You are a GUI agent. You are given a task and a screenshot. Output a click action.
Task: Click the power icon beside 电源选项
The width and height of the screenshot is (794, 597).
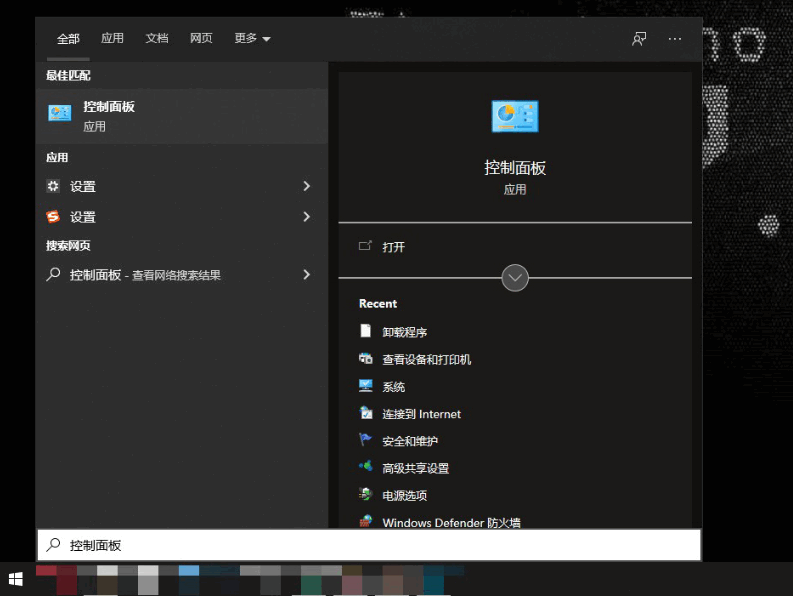coord(365,494)
